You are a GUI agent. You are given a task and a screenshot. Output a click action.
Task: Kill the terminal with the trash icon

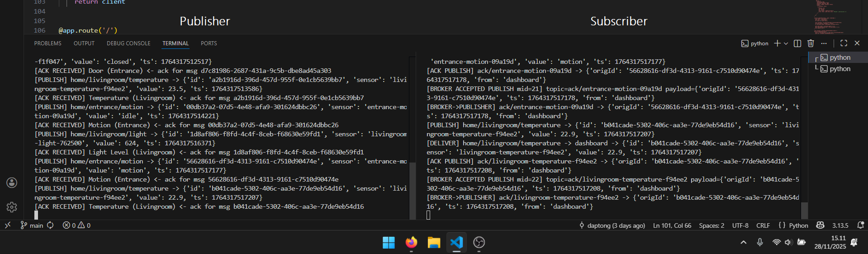[811, 43]
